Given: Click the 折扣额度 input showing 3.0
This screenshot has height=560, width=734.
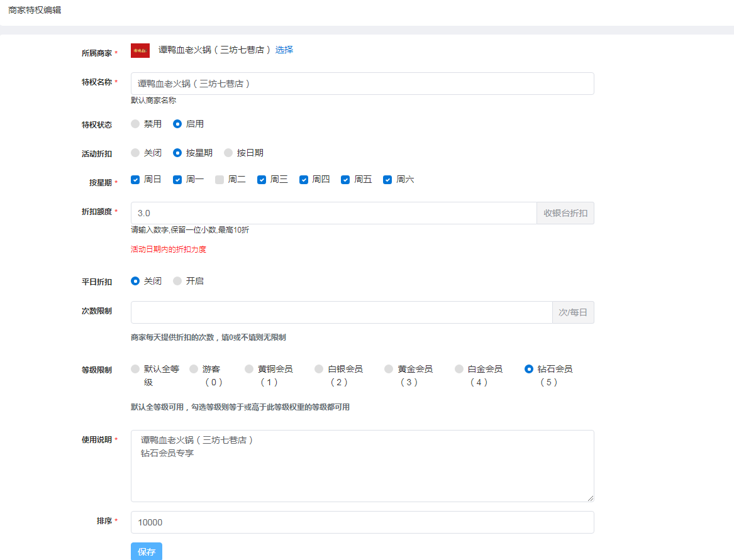Looking at the screenshot, I should (x=334, y=213).
